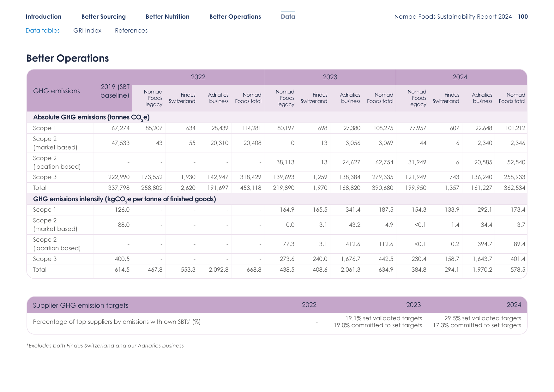Select value 38,113 in Scope 2 location row
This screenshot has width=554, height=392.
[x=285, y=162]
